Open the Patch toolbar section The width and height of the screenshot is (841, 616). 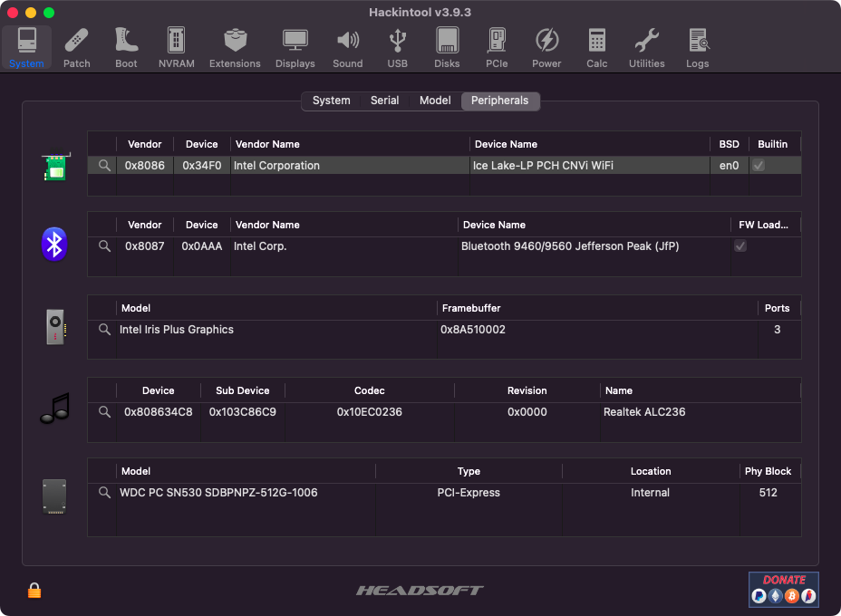pos(77,48)
